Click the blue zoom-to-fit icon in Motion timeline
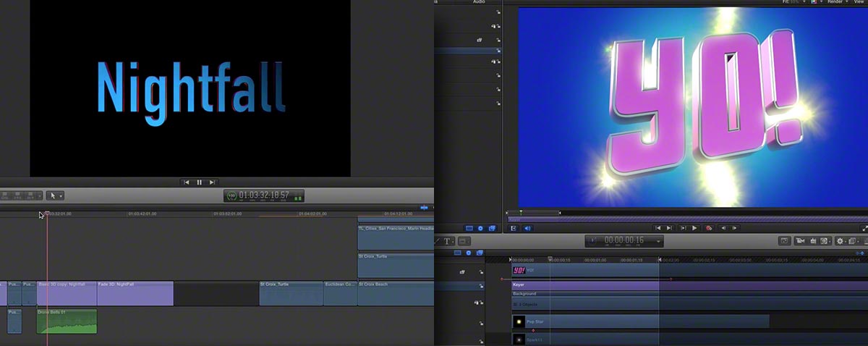 click(859, 253)
